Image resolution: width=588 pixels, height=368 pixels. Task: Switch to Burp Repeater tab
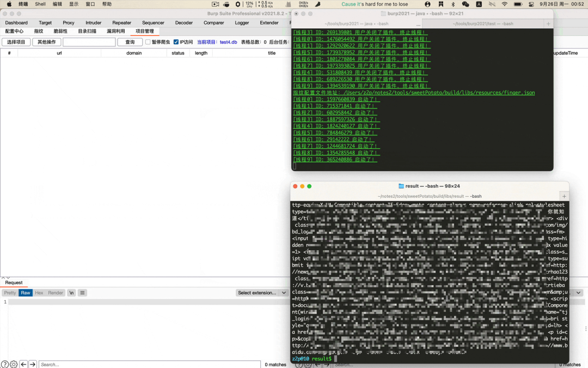[122, 22]
